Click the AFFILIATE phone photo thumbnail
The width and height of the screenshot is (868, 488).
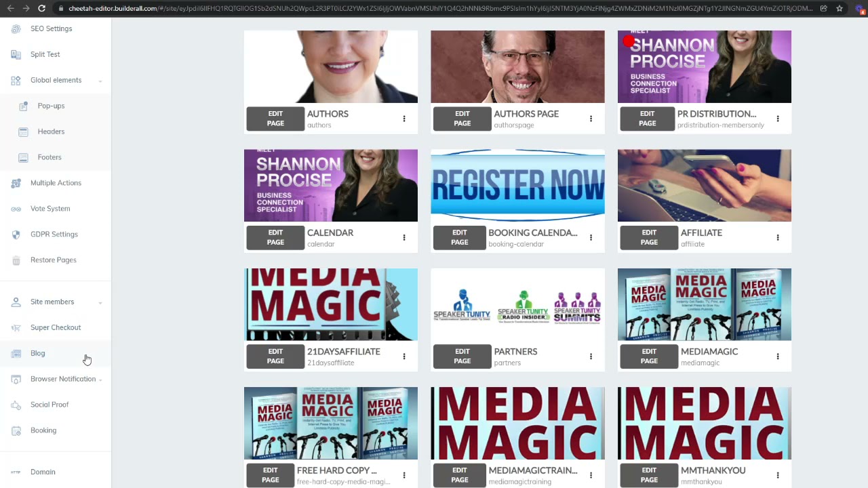click(x=705, y=186)
